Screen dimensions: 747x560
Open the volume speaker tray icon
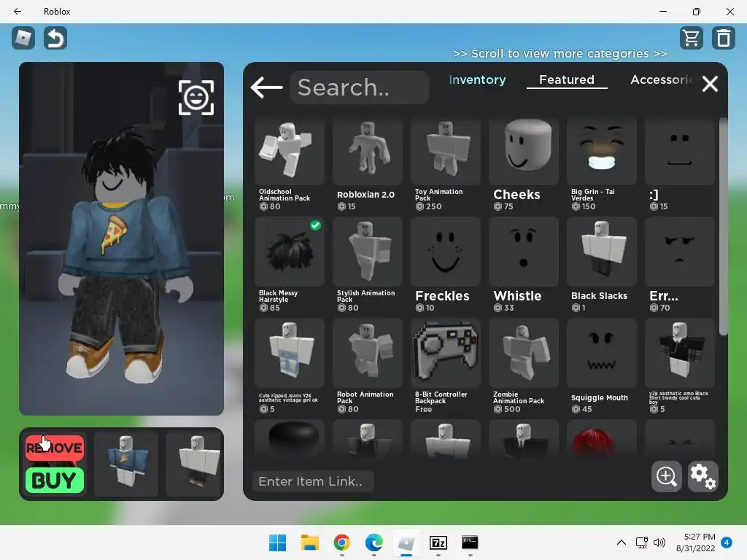tap(659, 542)
